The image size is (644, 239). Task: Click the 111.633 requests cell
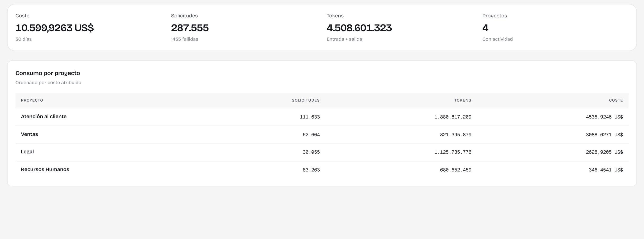click(310, 117)
